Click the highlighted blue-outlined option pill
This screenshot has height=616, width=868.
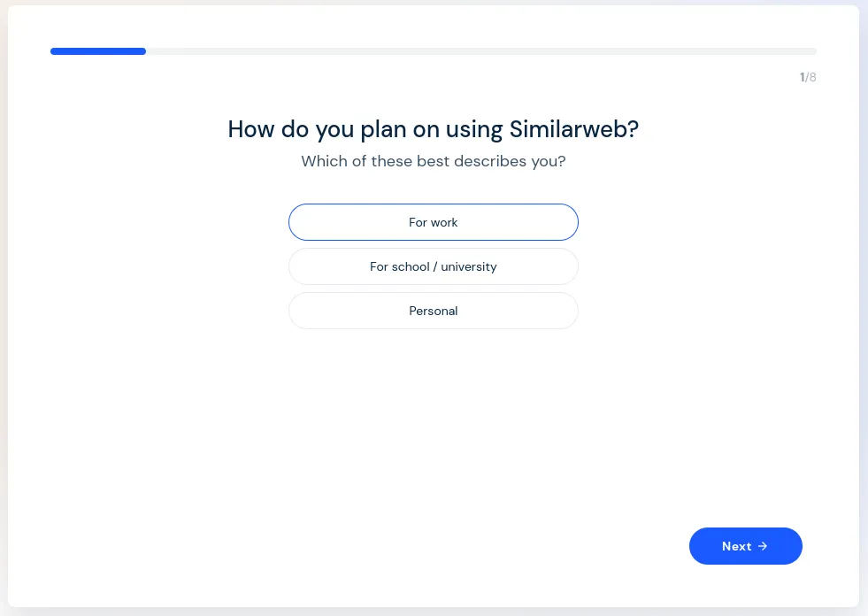434,222
